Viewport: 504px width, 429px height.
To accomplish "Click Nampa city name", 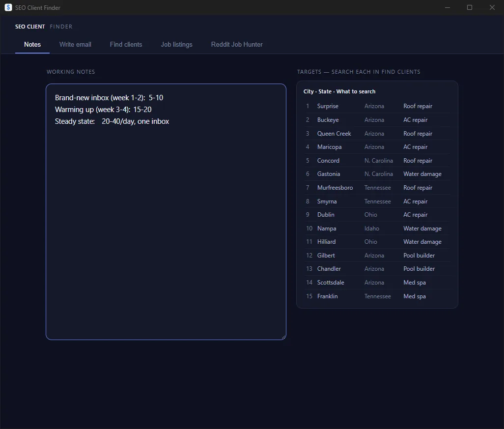I will pos(327,229).
